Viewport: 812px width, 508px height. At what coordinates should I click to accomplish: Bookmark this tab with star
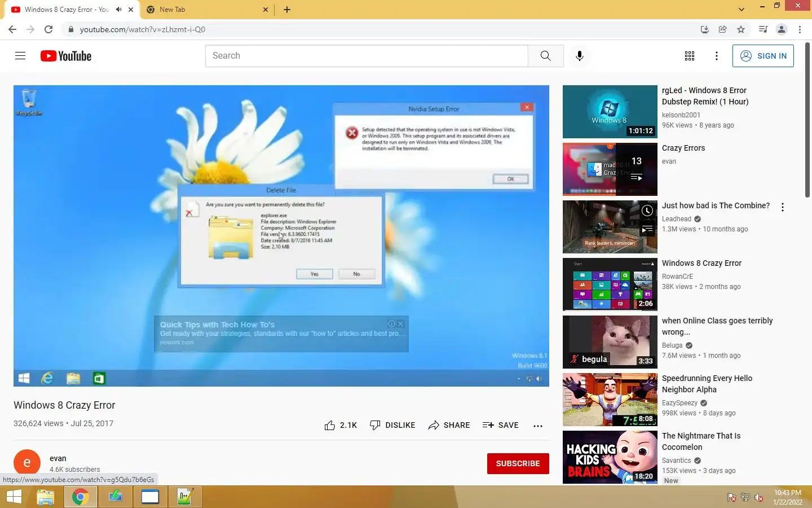pos(741,29)
